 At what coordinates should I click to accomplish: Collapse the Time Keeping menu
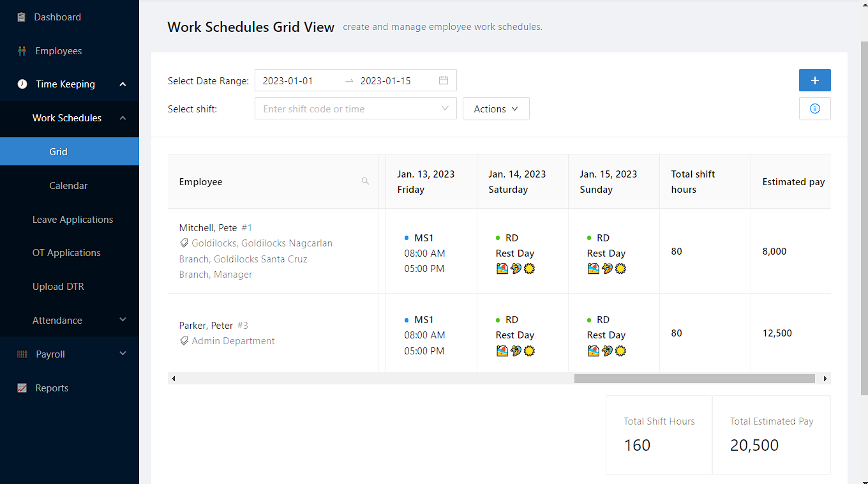pos(123,84)
